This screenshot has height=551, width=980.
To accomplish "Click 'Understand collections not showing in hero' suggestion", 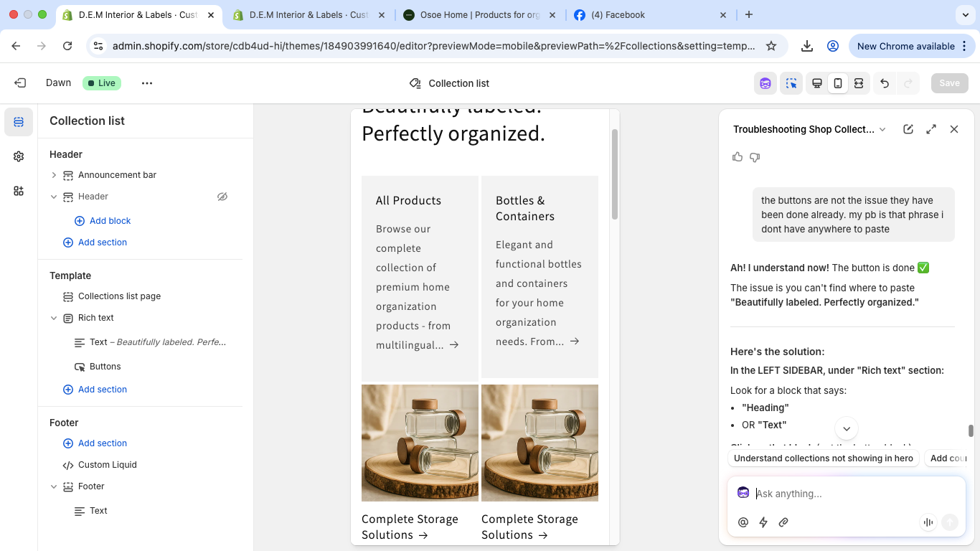I will click(823, 458).
